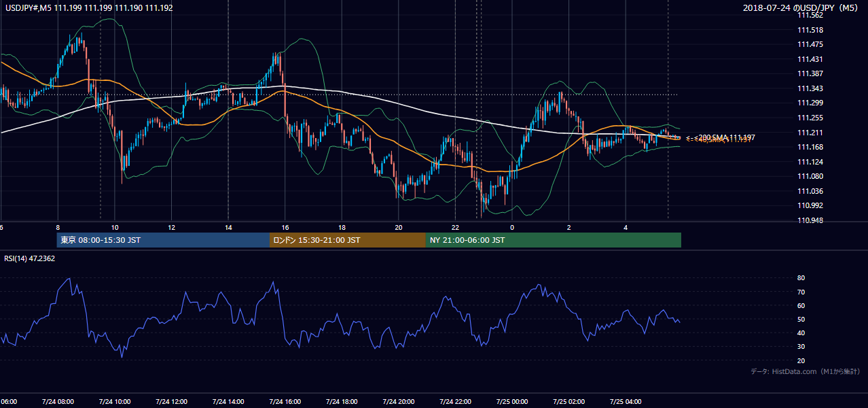Viewport: 868px width, 408px height.
Task: Click the 2018-07-24 USD/JPY (M5) chart title
Action: (801, 8)
